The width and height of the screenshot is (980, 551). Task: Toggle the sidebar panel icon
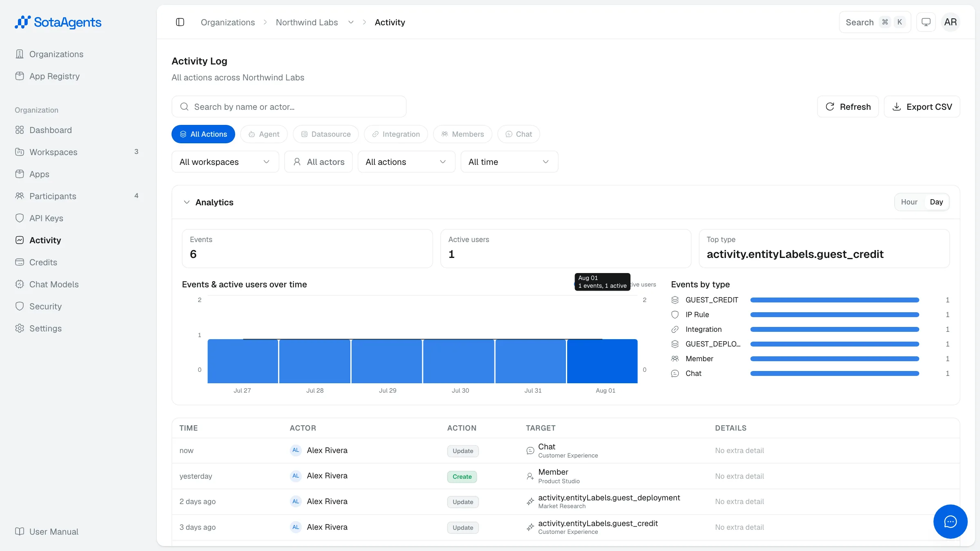pyautogui.click(x=180, y=22)
